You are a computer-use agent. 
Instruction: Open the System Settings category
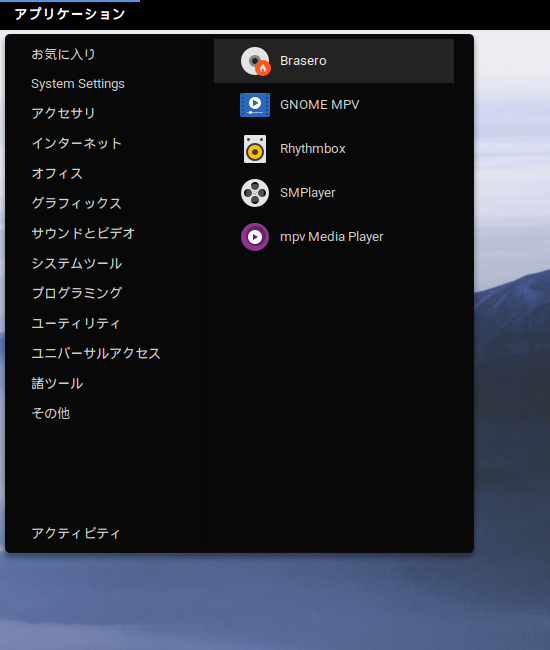78,84
